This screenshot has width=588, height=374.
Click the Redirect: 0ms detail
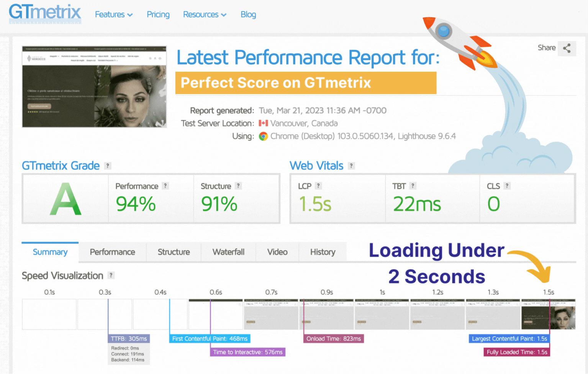pos(125,348)
